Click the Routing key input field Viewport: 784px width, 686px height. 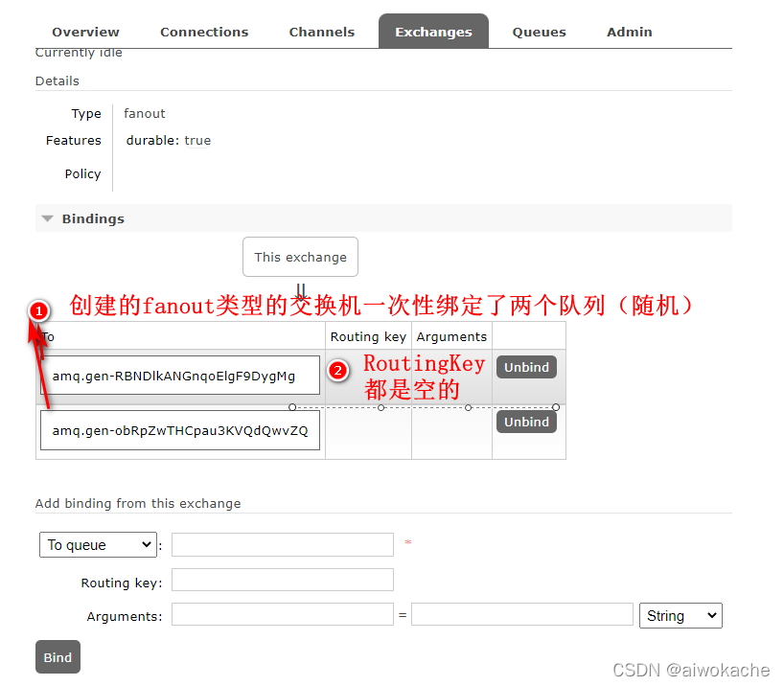(283, 580)
